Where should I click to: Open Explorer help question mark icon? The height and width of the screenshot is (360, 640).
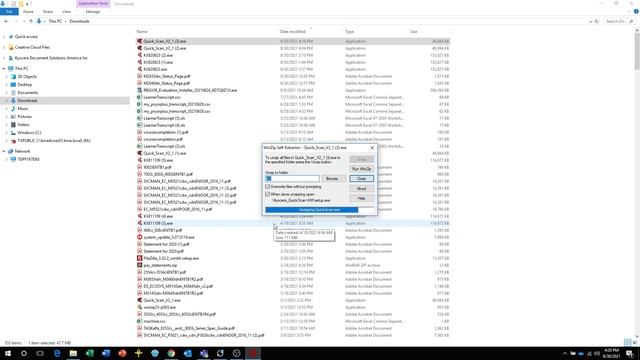click(x=636, y=11)
